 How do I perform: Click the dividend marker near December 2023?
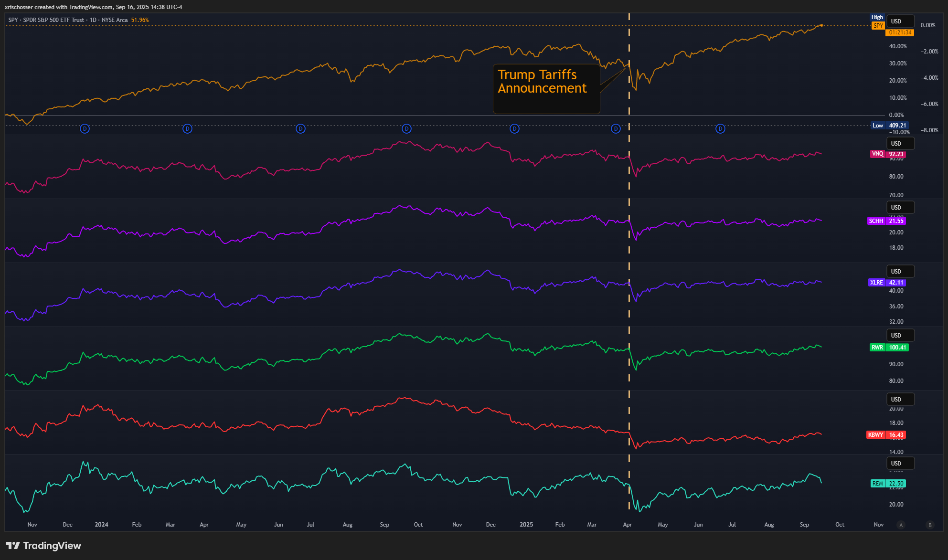coord(85,128)
